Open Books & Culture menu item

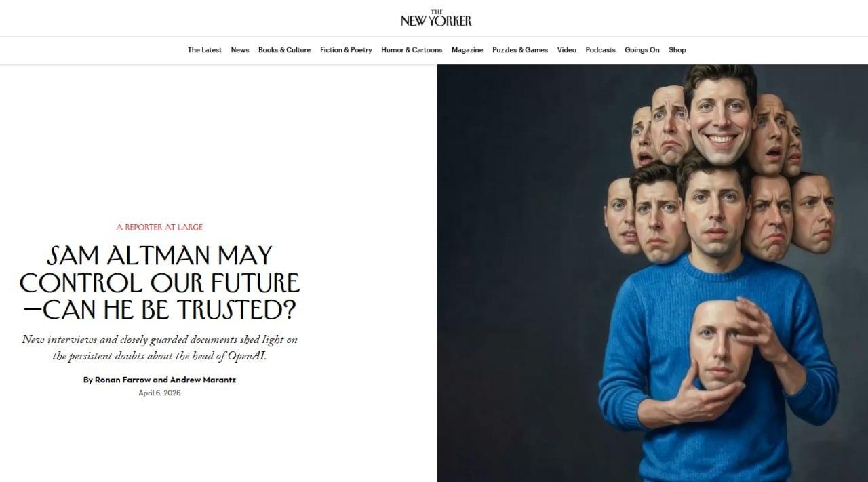(284, 50)
